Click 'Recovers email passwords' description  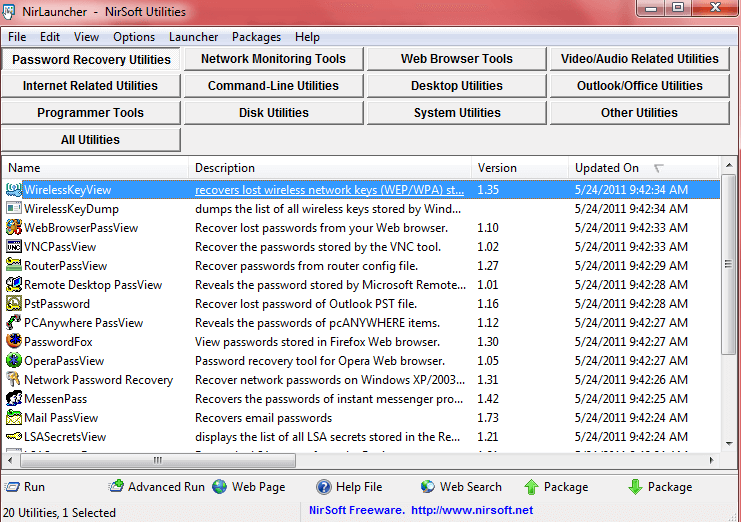[263, 418]
